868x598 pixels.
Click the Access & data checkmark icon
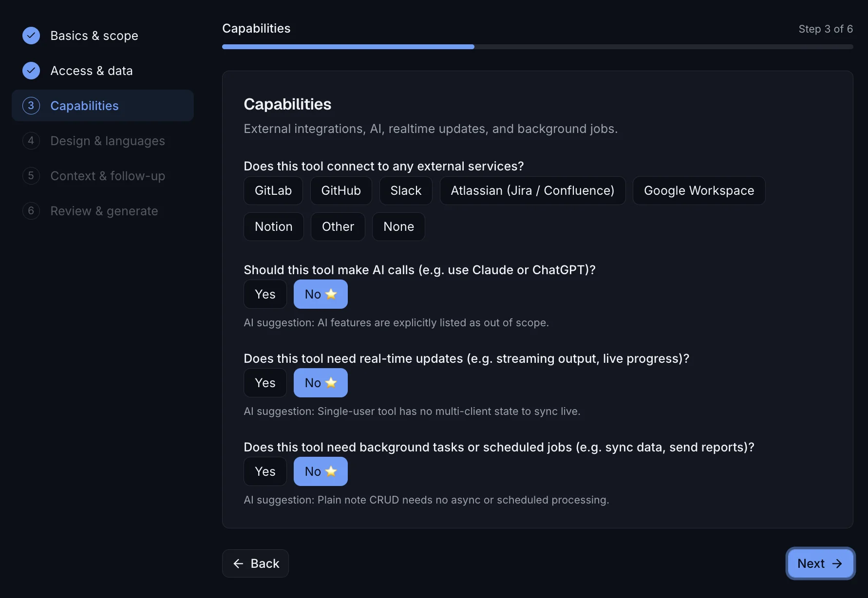31,71
